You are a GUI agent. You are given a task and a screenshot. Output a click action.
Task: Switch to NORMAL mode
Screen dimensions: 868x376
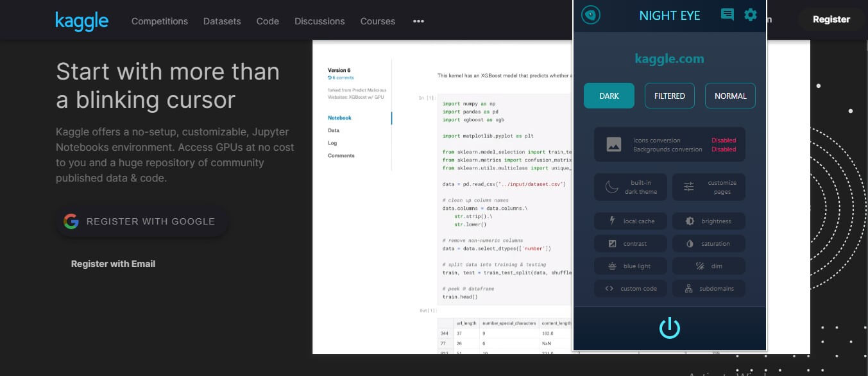tap(730, 96)
